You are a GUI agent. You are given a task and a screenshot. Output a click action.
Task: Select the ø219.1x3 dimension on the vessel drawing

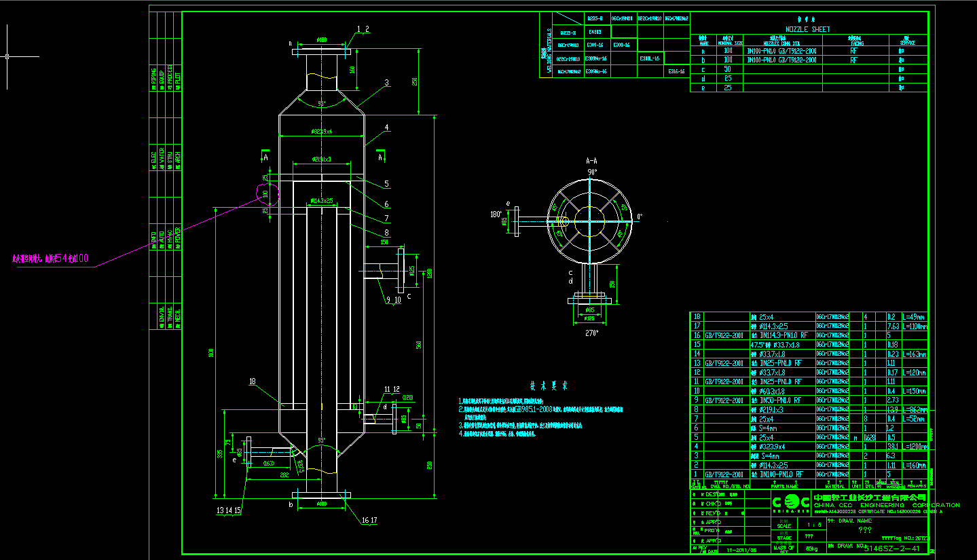(321, 159)
